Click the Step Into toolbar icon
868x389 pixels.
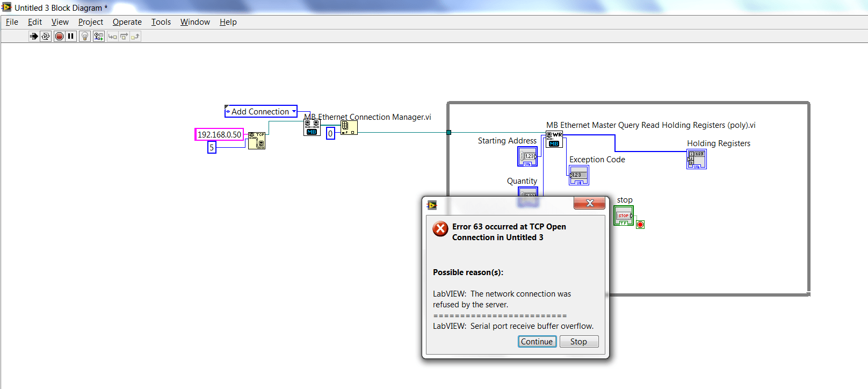tap(112, 37)
